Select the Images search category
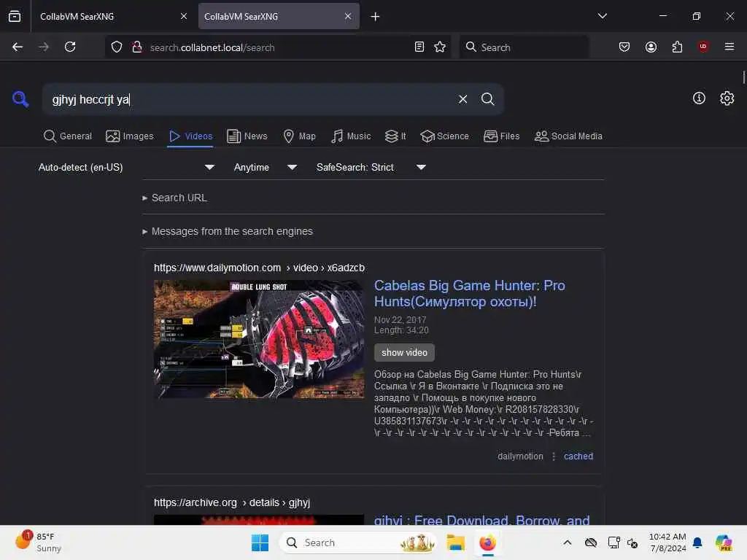The width and height of the screenshot is (747, 560). pyautogui.click(x=130, y=136)
